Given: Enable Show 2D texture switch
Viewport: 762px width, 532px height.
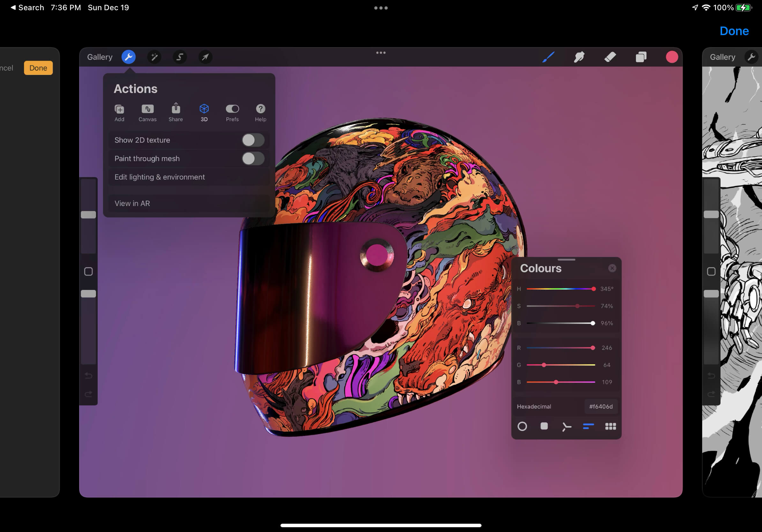Looking at the screenshot, I should [x=253, y=140].
